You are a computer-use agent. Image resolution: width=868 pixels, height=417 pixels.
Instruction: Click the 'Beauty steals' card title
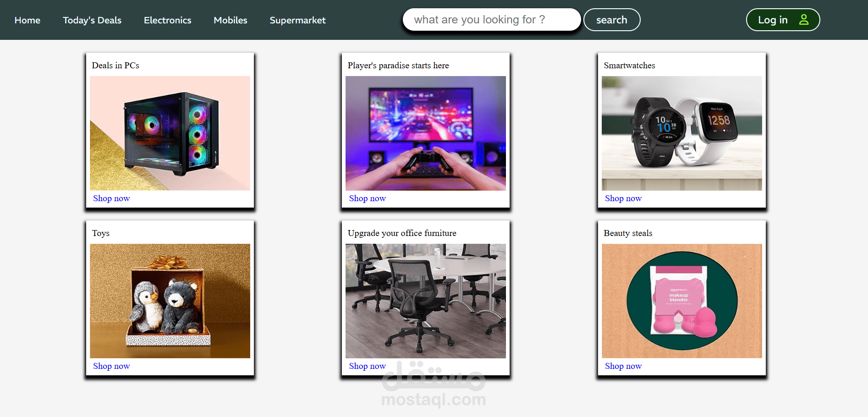click(x=628, y=233)
